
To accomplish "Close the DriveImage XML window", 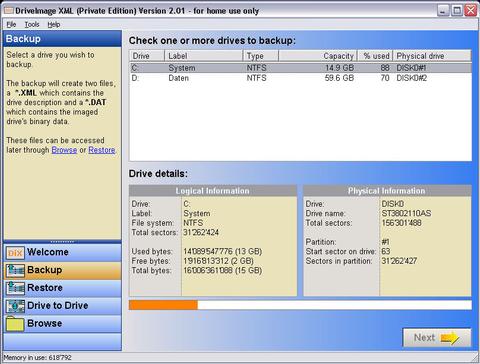I will 471,10.
